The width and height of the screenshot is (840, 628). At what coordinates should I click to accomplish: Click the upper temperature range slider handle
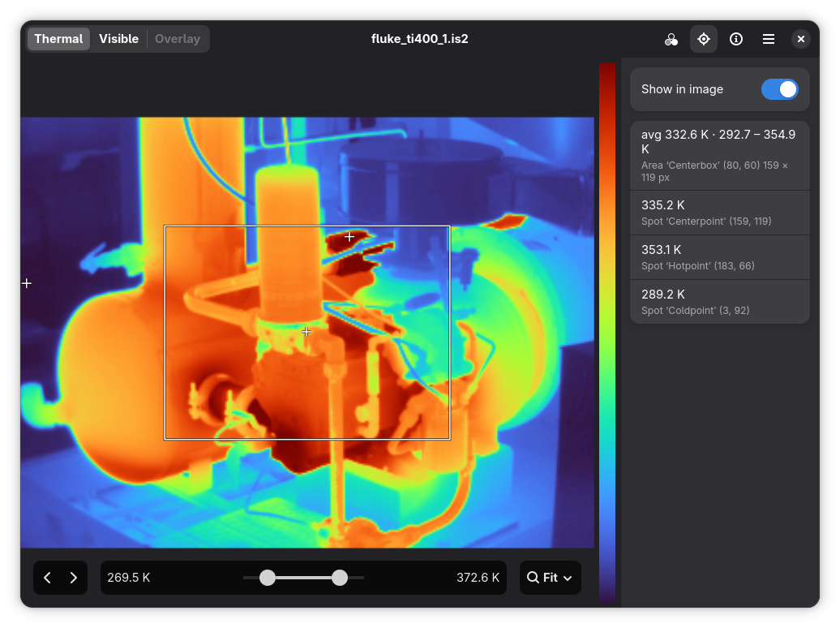tap(340, 578)
